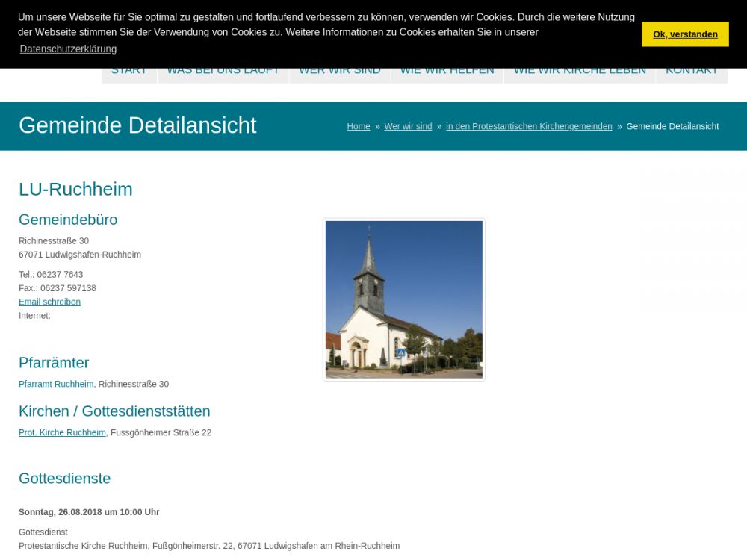
Task: Select 'WER WIR SIND' navigation item
Action: (339, 74)
